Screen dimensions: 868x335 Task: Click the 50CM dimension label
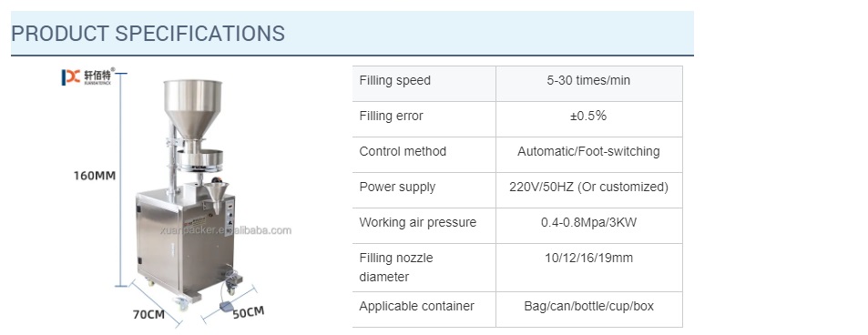click(248, 313)
